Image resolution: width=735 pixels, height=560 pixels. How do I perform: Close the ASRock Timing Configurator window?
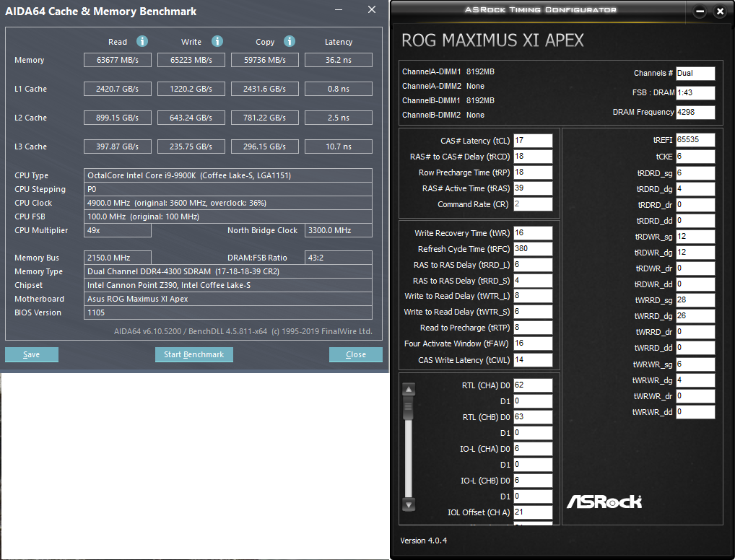pyautogui.click(x=721, y=12)
